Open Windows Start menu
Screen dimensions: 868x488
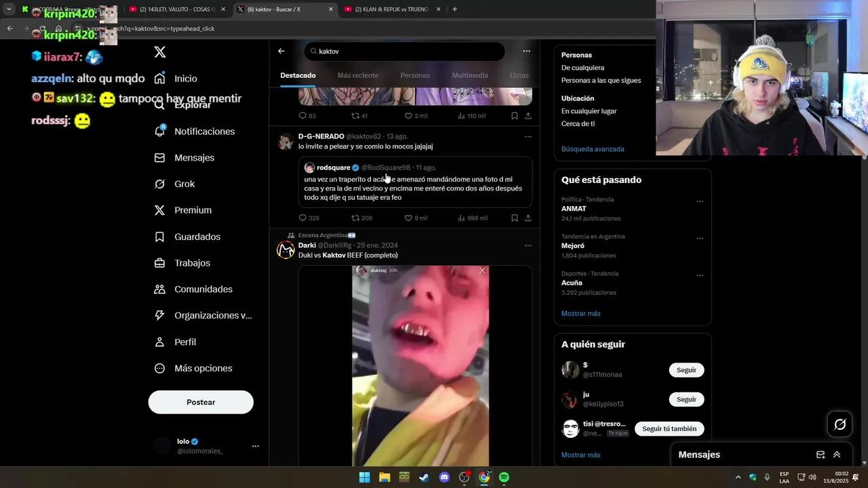tap(364, 477)
